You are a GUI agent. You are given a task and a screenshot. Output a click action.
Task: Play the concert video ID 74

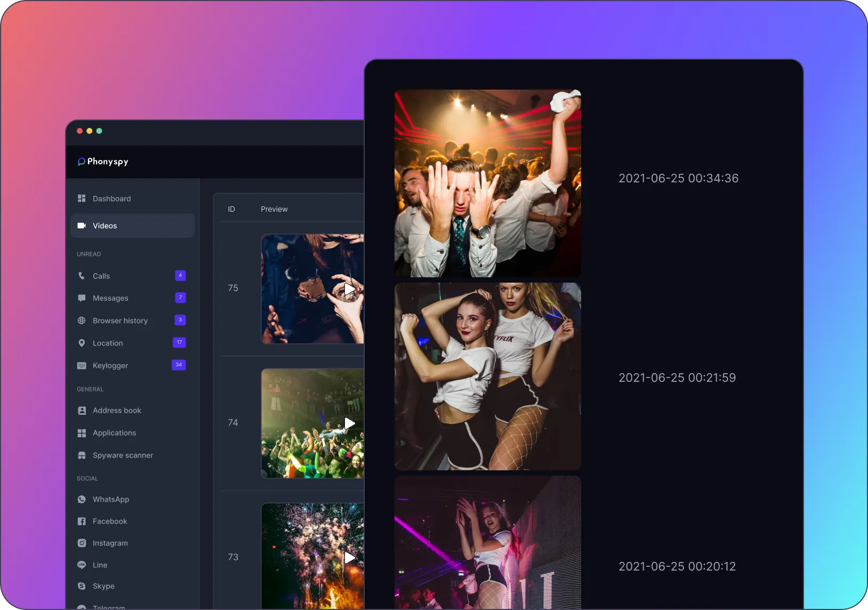click(349, 423)
